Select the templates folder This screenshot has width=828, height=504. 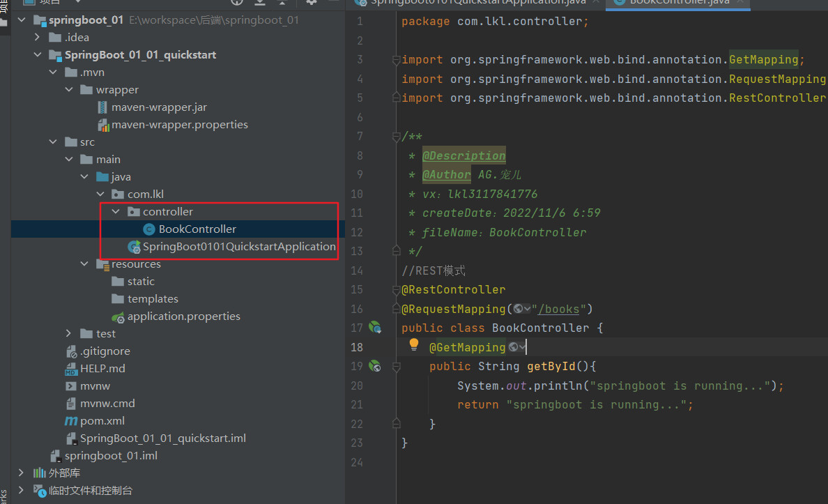click(153, 299)
